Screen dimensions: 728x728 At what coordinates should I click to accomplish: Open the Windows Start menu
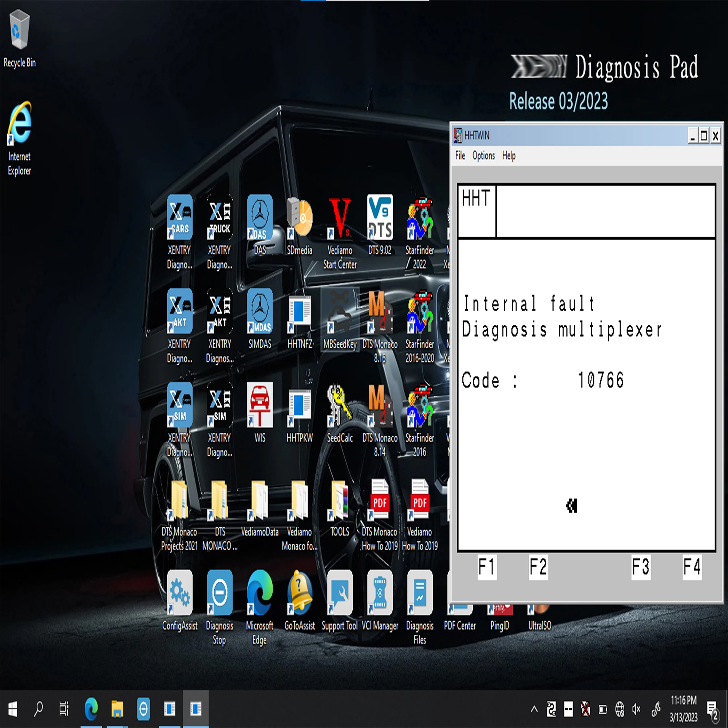click(13, 709)
